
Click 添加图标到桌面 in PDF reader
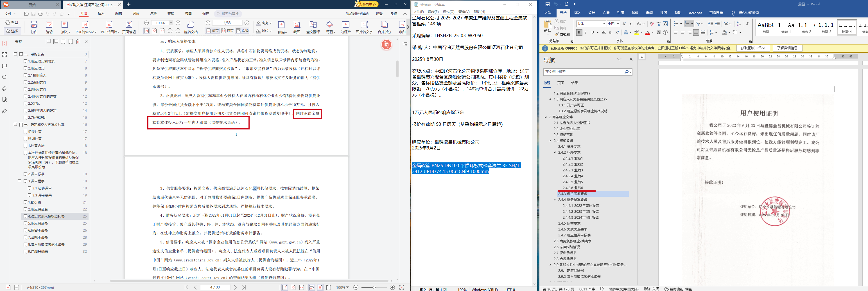357,14
